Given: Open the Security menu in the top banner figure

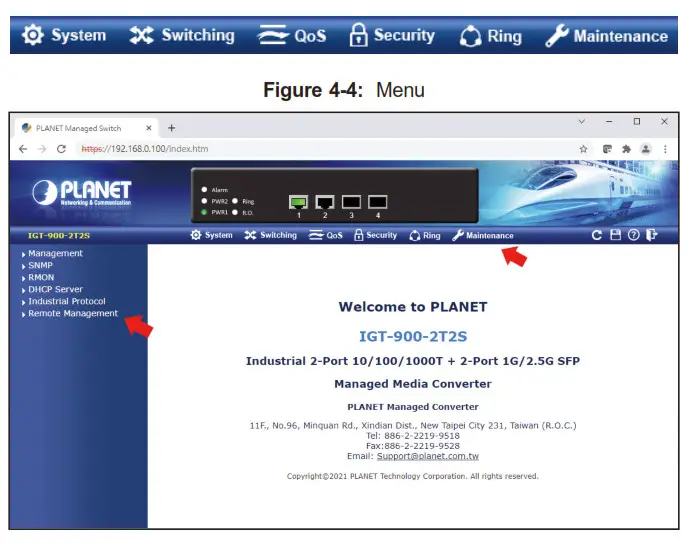Looking at the screenshot, I should click(x=392, y=35).
